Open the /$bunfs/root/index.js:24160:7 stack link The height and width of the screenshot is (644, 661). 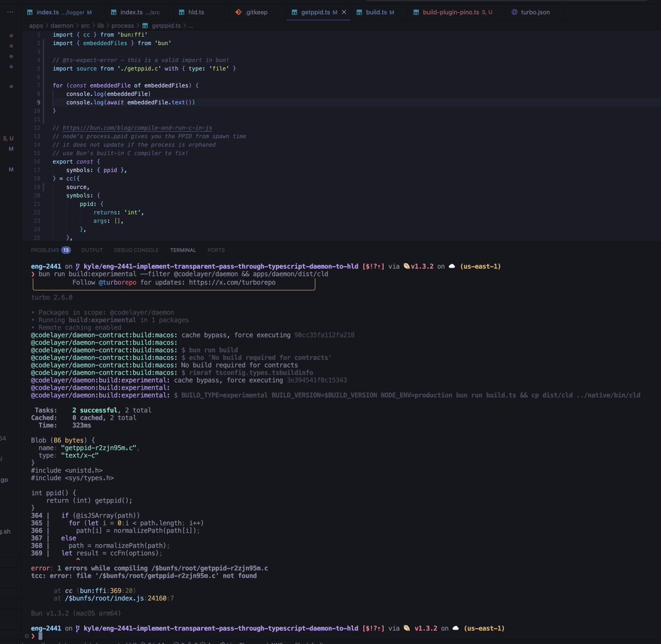pyautogui.click(x=119, y=598)
